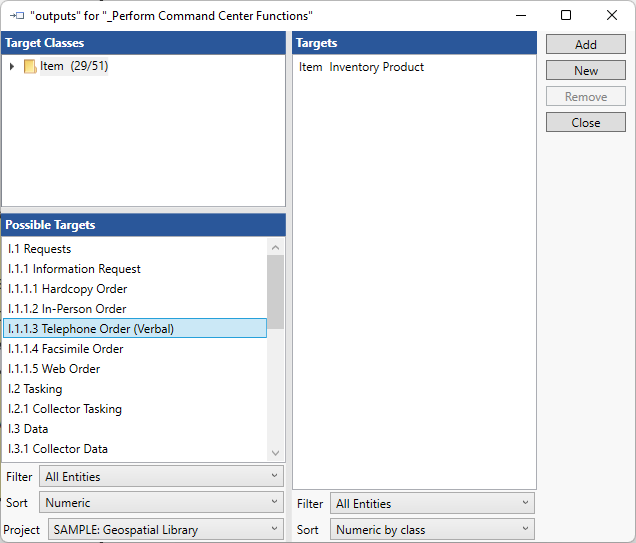Open the Project dropdown for Geospatial Library
The height and width of the screenshot is (543, 636).
(x=165, y=529)
